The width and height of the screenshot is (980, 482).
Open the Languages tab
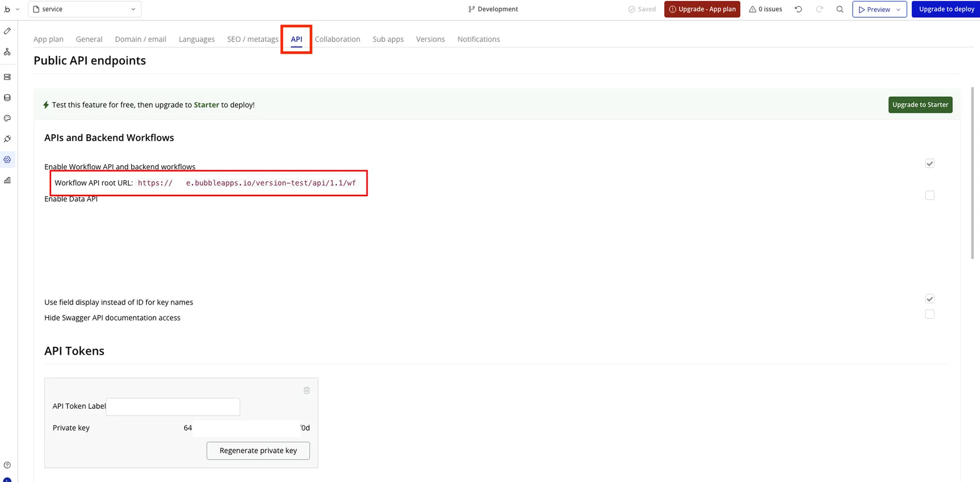pyautogui.click(x=197, y=39)
